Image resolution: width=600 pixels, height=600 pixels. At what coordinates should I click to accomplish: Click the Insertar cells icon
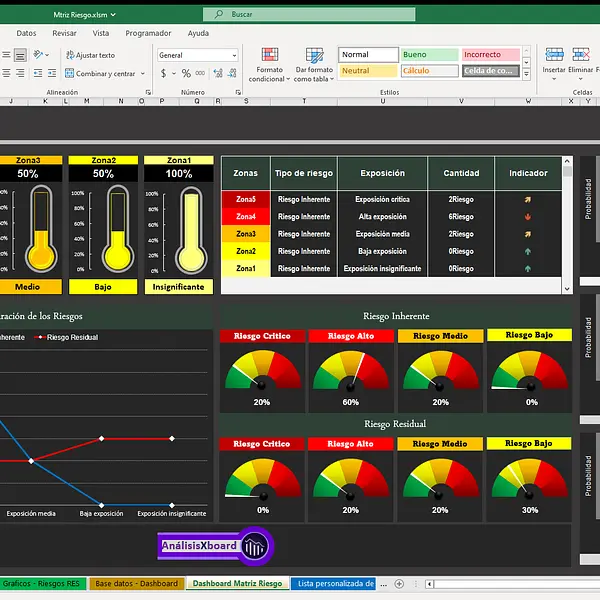click(x=554, y=55)
